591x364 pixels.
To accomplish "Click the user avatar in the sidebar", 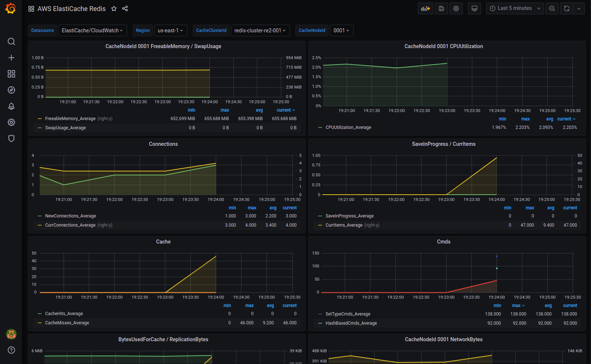I will coord(11,334).
